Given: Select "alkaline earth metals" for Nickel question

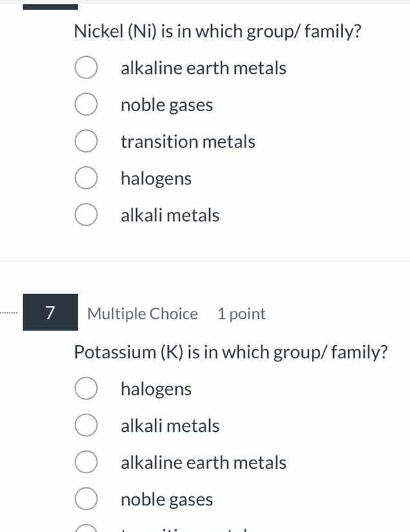Looking at the screenshot, I should (x=85, y=67).
